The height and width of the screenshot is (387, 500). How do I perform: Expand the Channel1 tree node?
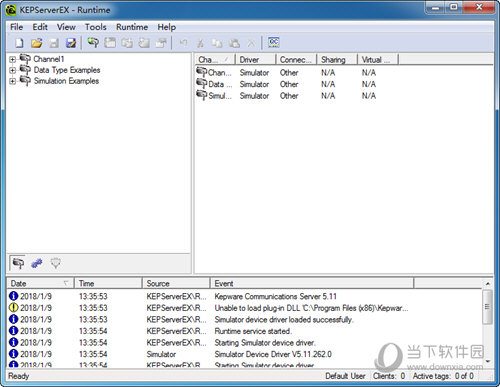pyautogui.click(x=12, y=60)
